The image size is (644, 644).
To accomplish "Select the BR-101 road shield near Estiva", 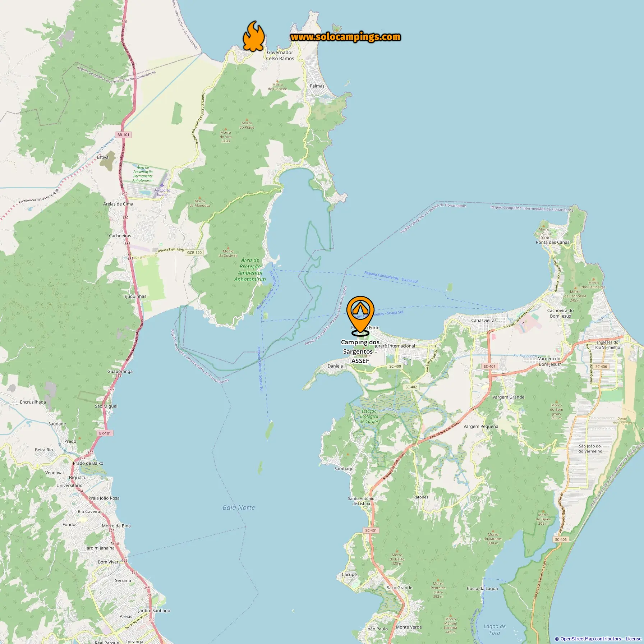I will pos(123,135).
